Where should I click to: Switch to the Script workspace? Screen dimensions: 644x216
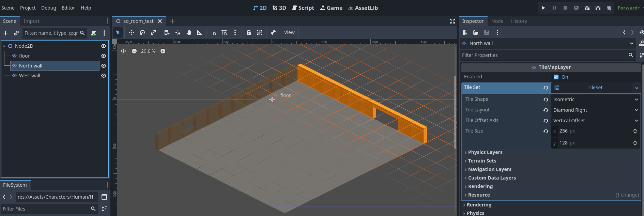[303, 8]
